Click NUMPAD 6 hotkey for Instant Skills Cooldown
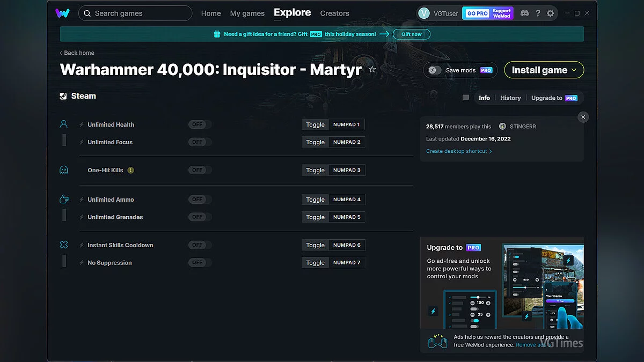This screenshot has width=644, height=362. (x=347, y=245)
